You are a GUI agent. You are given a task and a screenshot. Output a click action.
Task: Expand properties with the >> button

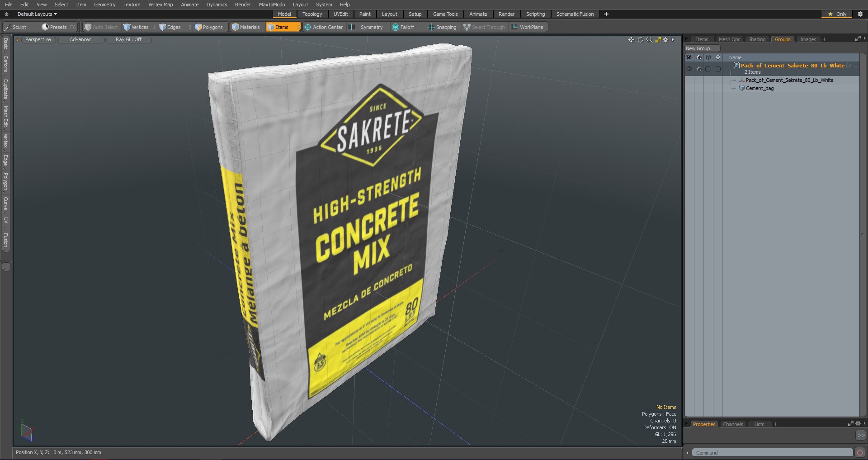point(861,435)
